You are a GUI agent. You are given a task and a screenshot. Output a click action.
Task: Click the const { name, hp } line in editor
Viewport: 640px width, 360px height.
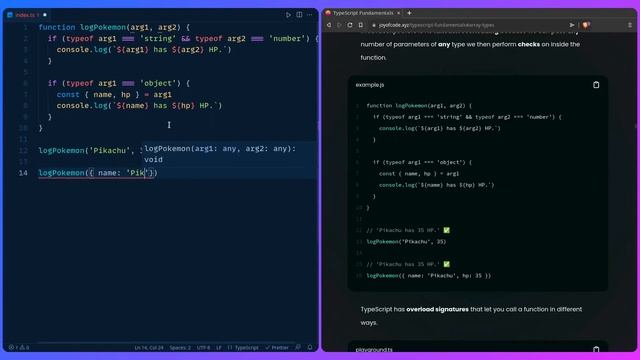(114, 95)
